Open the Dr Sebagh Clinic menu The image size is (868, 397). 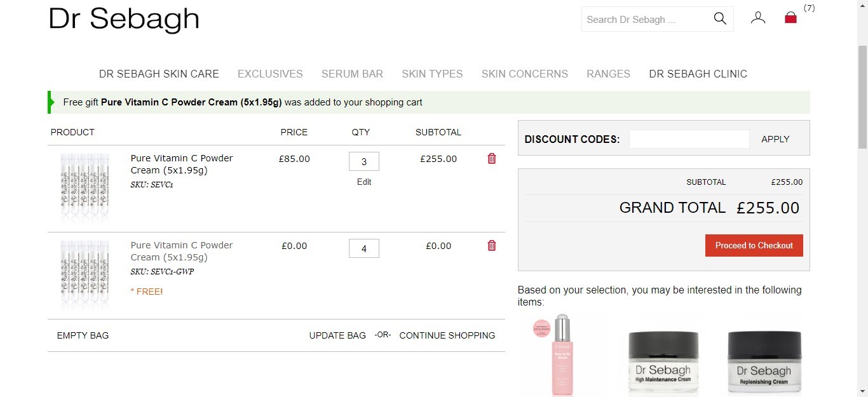point(698,74)
